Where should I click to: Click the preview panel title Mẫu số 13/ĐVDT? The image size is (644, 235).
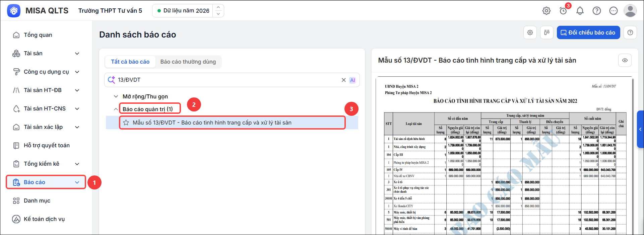coord(477,60)
